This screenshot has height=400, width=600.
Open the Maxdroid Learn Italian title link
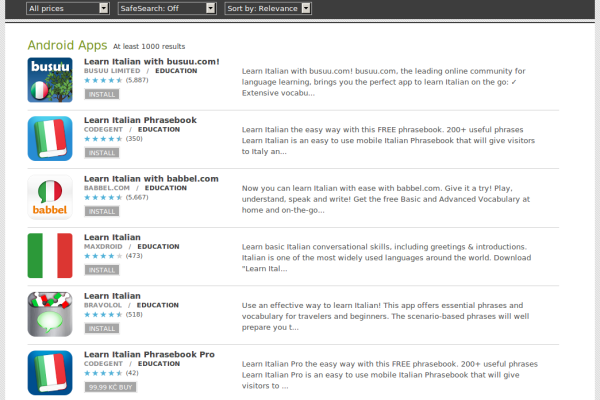[x=112, y=237]
